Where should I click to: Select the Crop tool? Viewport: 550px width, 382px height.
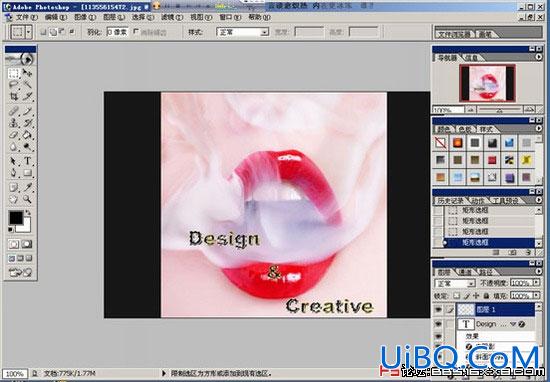(x=14, y=96)
